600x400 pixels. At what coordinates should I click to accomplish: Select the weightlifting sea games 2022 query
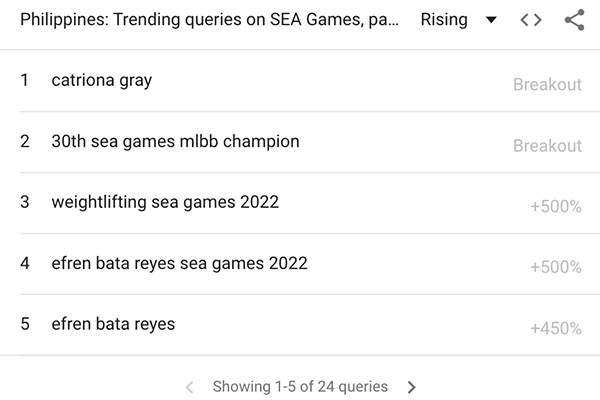coord(165,202)
